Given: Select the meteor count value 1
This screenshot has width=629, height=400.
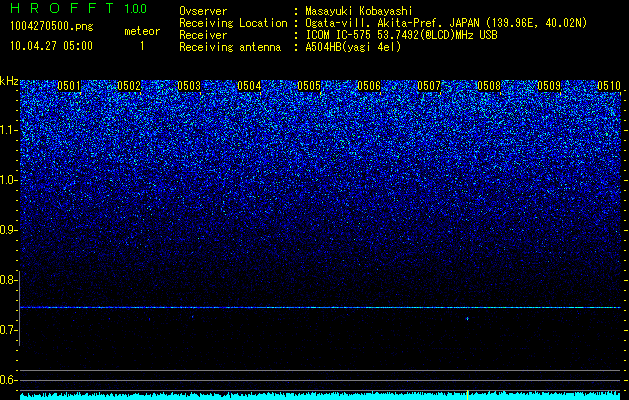Looking at the screenshot, I should coord(142,46).
